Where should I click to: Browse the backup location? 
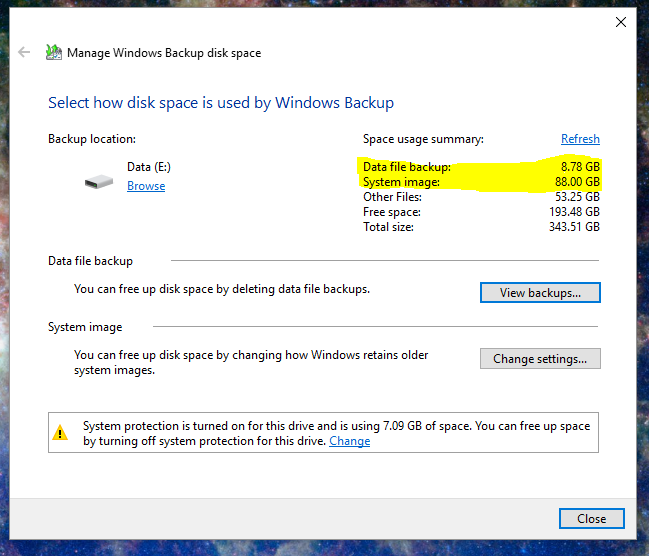tap(146, 186)
